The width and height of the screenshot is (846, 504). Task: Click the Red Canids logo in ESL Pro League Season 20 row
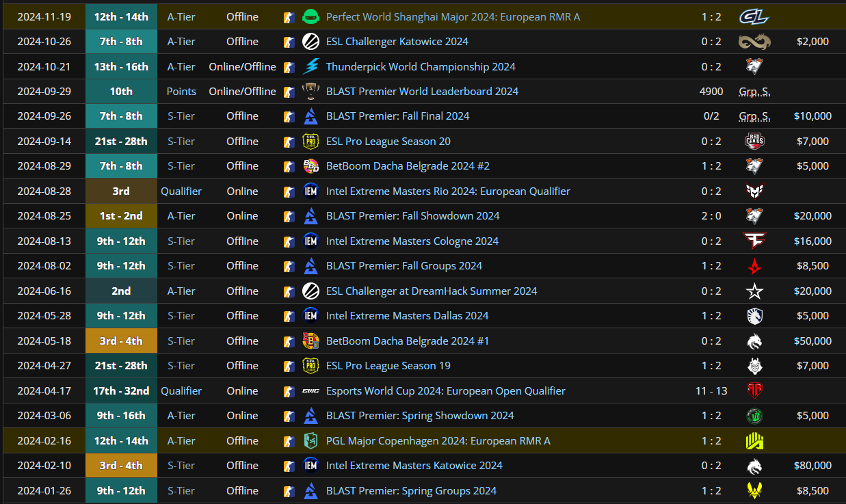pyautogui.click(x=754, y=142)
